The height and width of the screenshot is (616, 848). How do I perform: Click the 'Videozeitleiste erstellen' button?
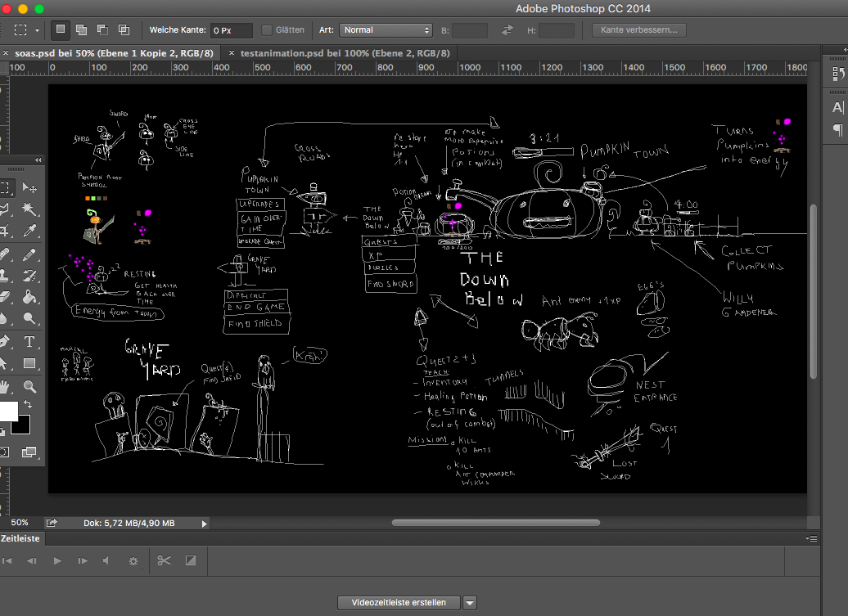pyautogui.click(x=399, y=603)
